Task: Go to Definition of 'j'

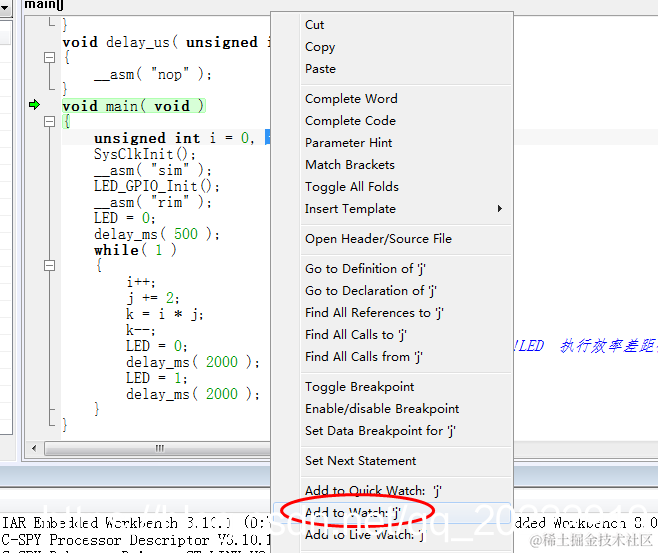Action: pyautogui.click(x=365, y=269)
